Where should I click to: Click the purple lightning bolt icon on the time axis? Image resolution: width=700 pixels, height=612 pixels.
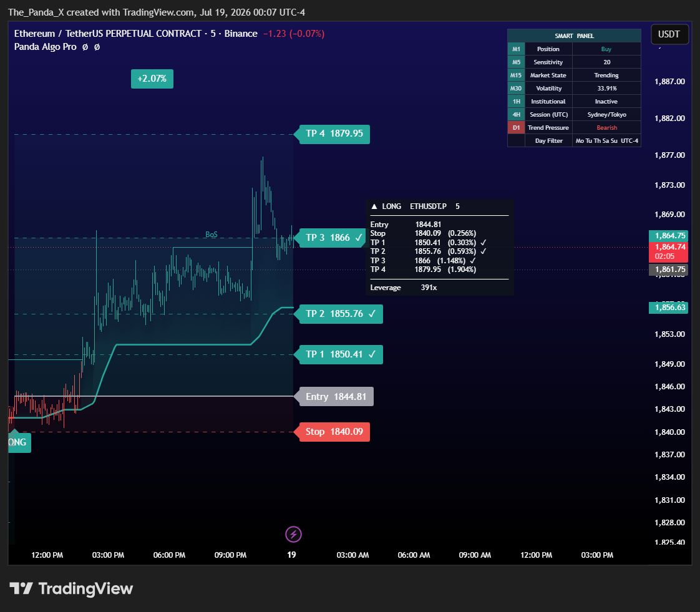[293, 534]
